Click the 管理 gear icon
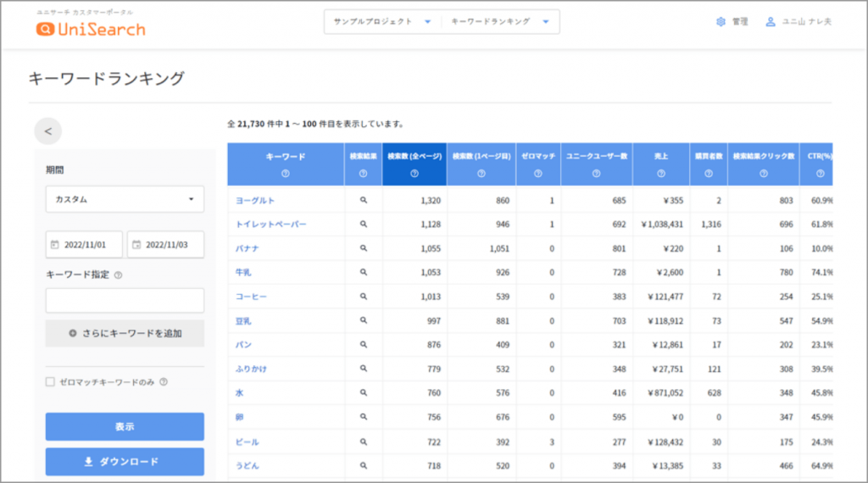 click(x=721, y=22)
